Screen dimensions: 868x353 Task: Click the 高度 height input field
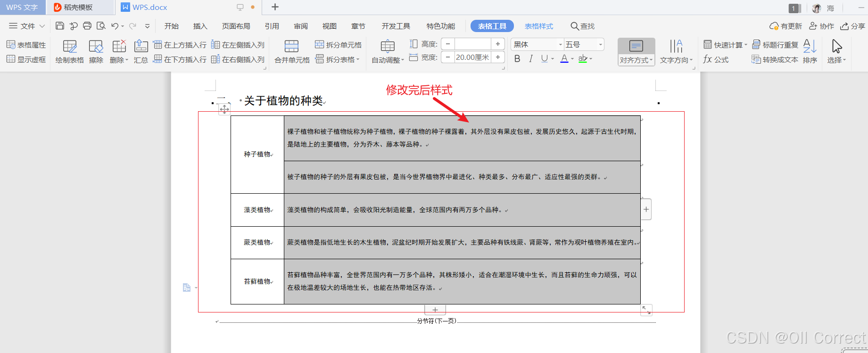click(x=472, y=44)
